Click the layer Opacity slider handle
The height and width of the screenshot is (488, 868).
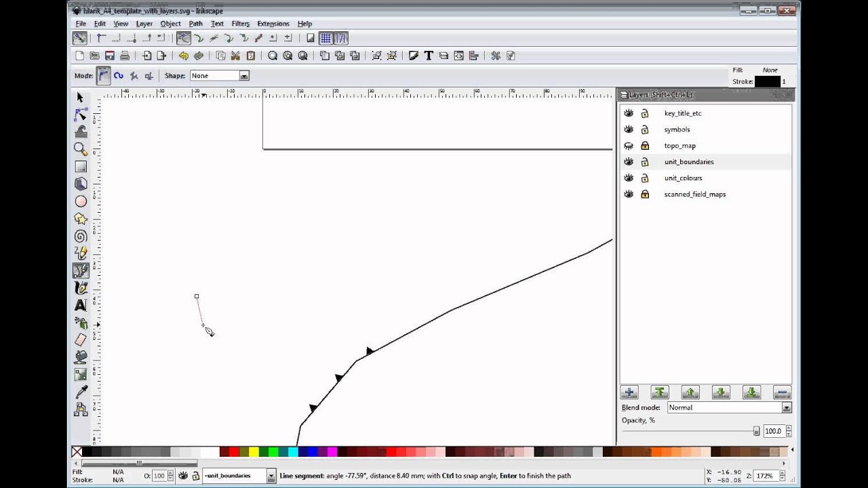(756, 431)
